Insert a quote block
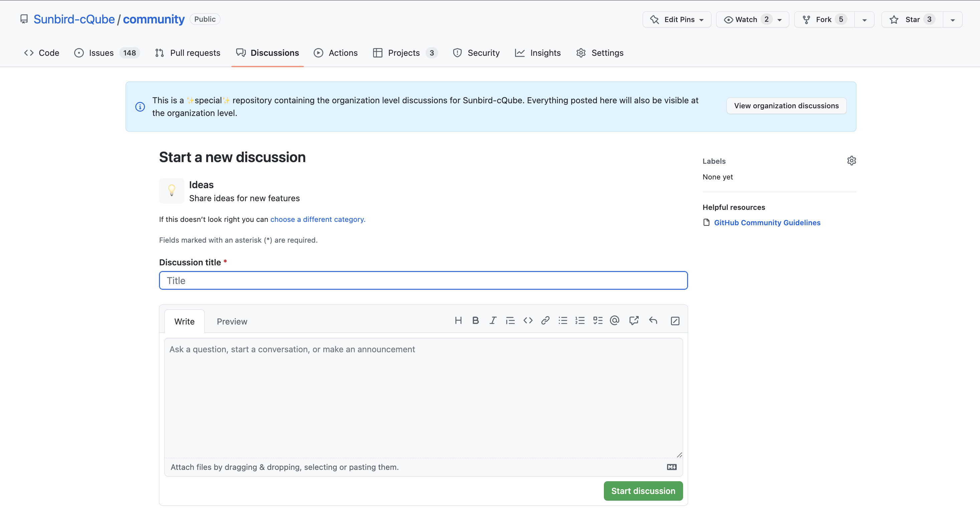 point(510,320)
